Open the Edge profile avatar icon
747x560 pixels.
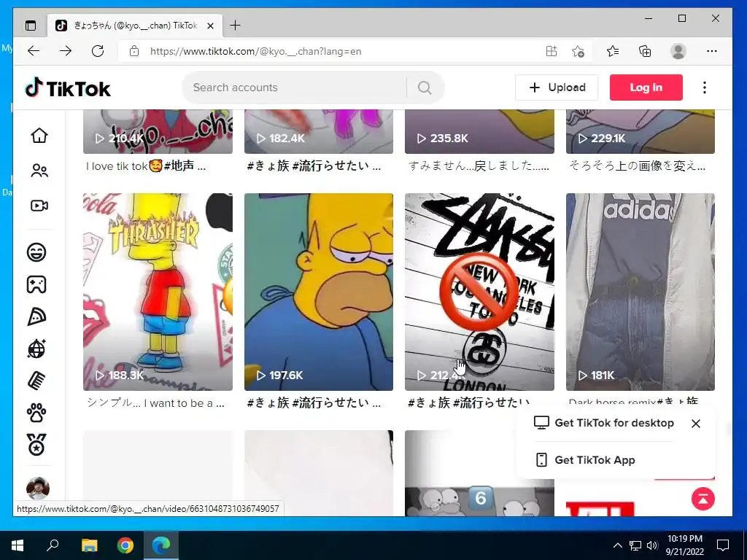[x=678, y=51]
